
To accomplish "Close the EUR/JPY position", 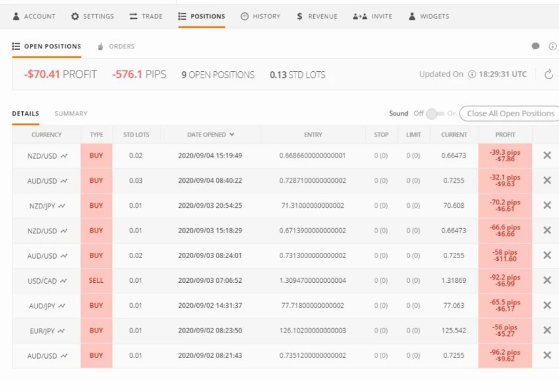I will click(547, 330).
